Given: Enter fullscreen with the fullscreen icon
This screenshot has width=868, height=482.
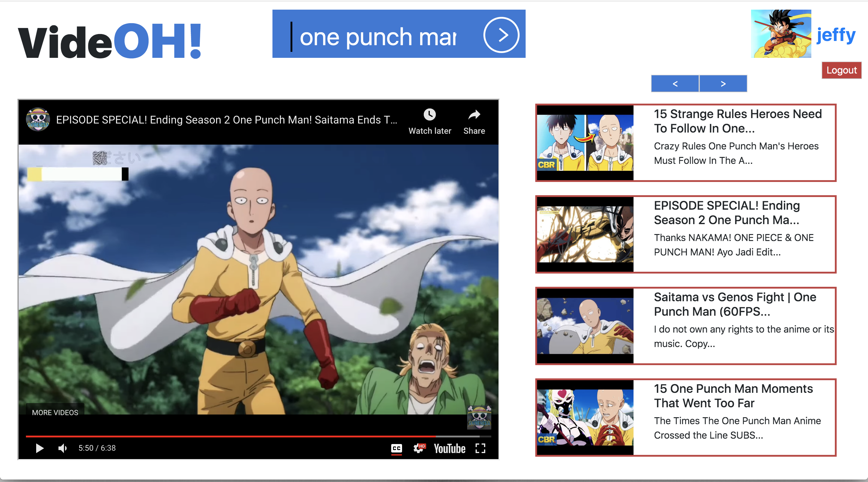Looking at the screenshot, I should tap(480, 448).
